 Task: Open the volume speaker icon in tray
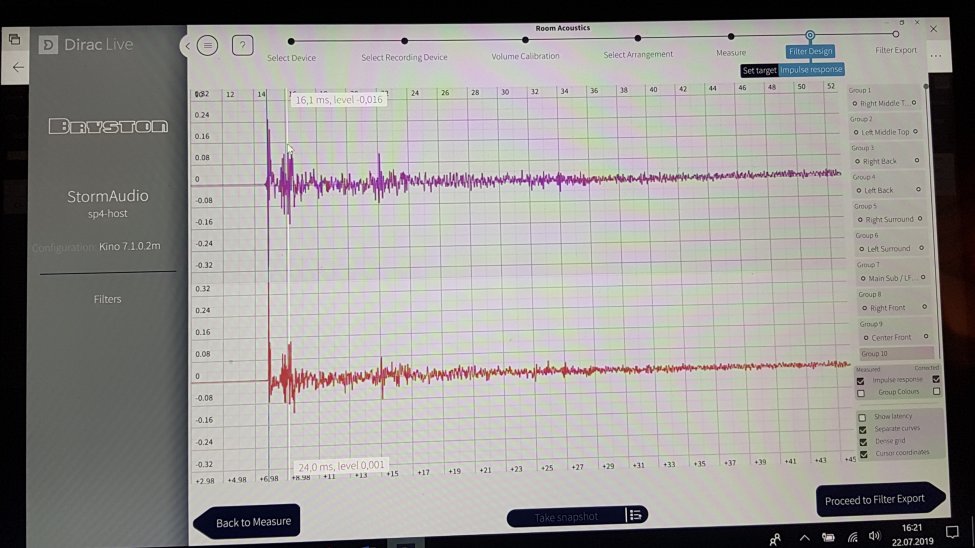pyautogui.click(x=874, y=536)
